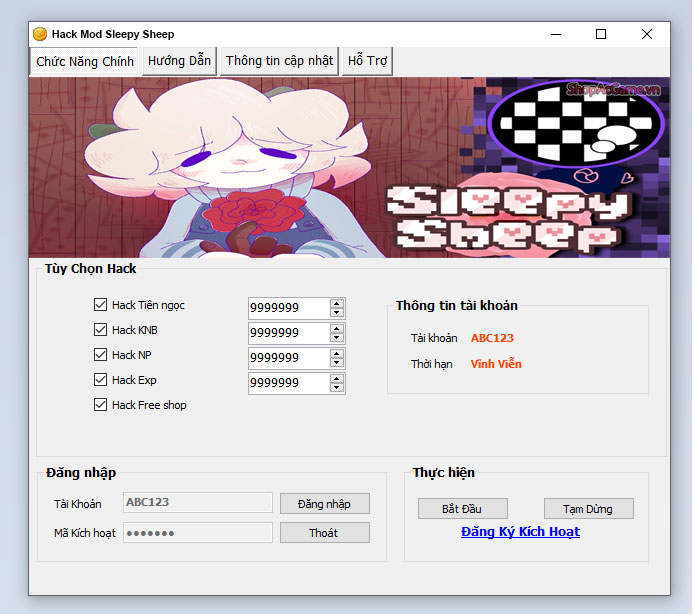Increase Hack KNB value with up arrow
The width and height of the screenshot is (693, 616).
pyautogui.click(x=337, y=328)
